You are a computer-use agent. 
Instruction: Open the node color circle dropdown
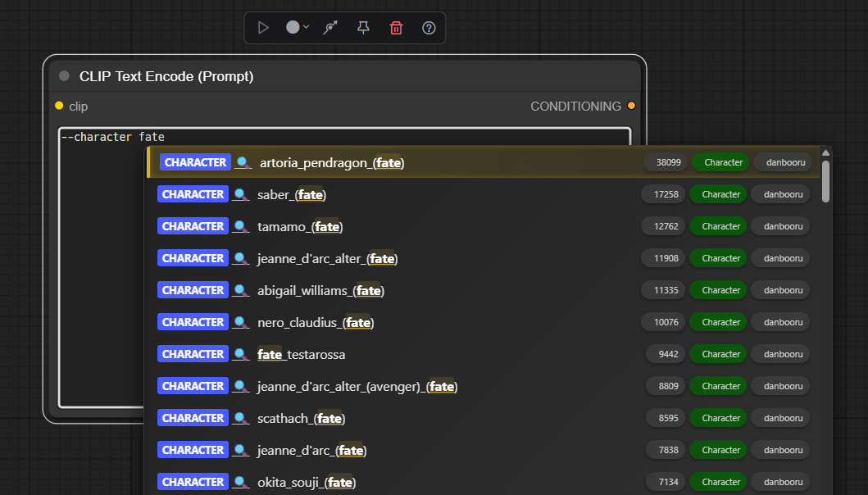coord(298,27)
